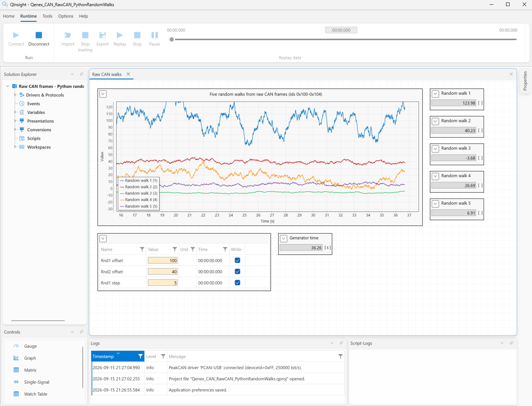Select Scripts in the Solution Explorer
532x406 pixels.
tap(34, 138)
